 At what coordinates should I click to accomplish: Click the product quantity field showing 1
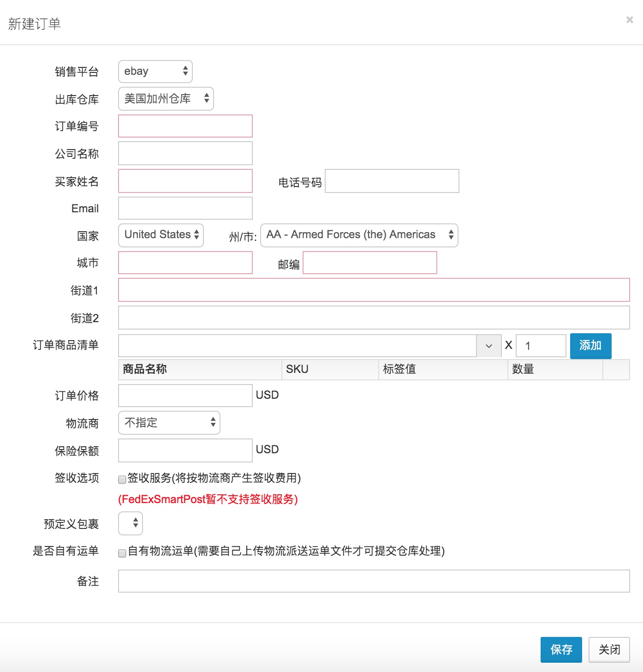tap(540, 346)
